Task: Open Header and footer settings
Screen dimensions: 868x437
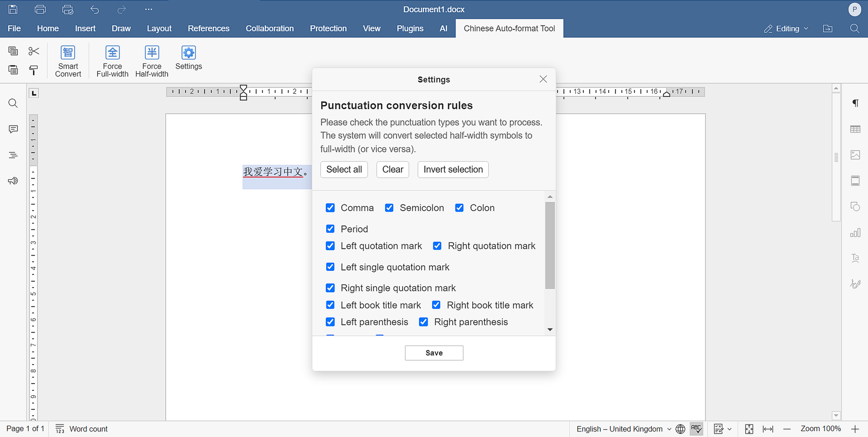Action: pyautogui.click(x=855, y=181)
